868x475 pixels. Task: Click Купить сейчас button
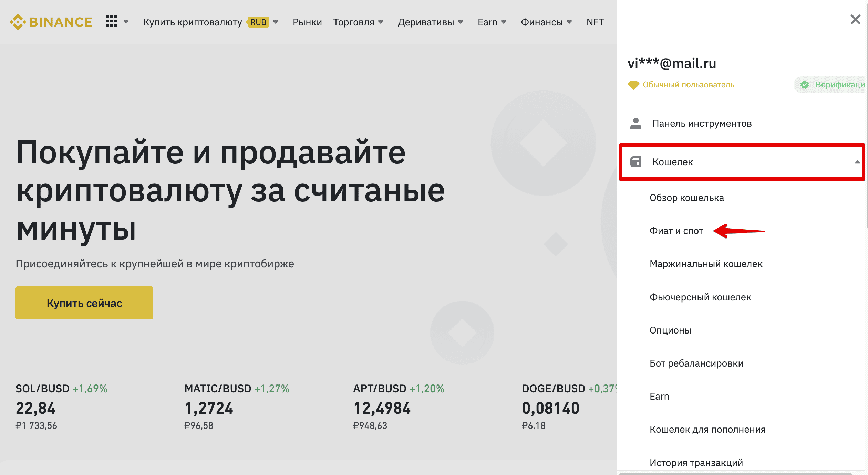pyautogui.click(x=84, y=303)
